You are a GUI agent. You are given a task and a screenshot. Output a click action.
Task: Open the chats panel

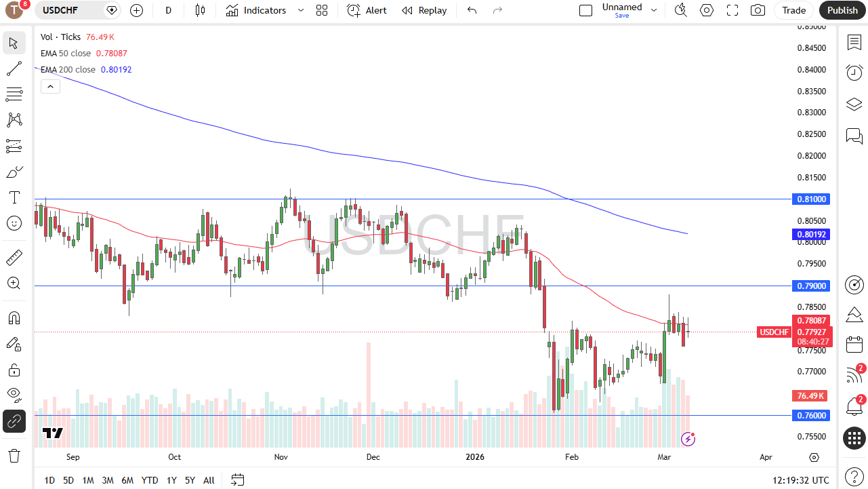(854, 136)
